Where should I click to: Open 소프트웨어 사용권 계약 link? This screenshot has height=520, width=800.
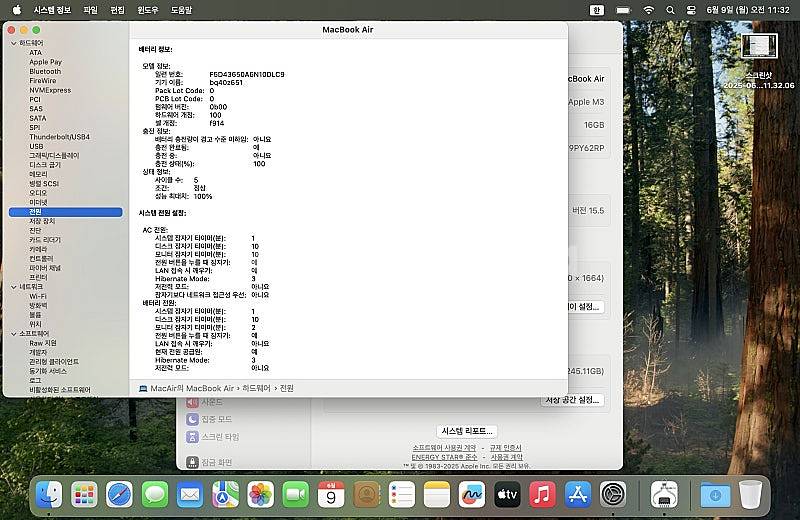click(x=444, y=448)
